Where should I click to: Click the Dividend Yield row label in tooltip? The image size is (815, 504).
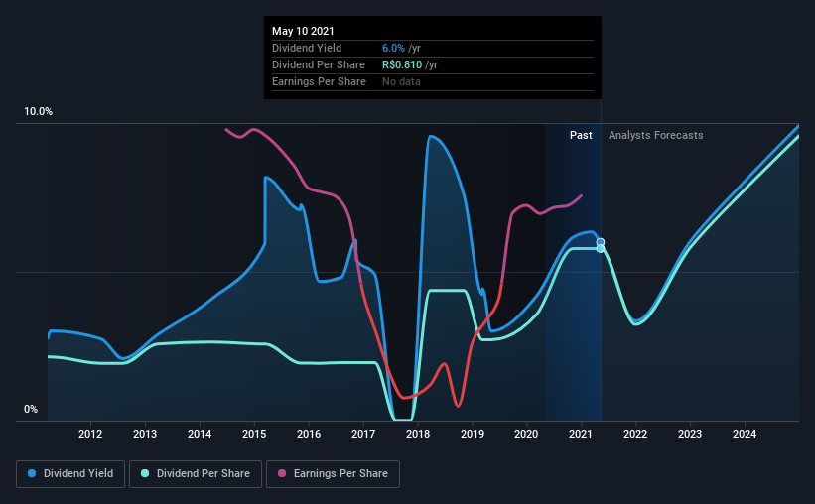(307, 48)
